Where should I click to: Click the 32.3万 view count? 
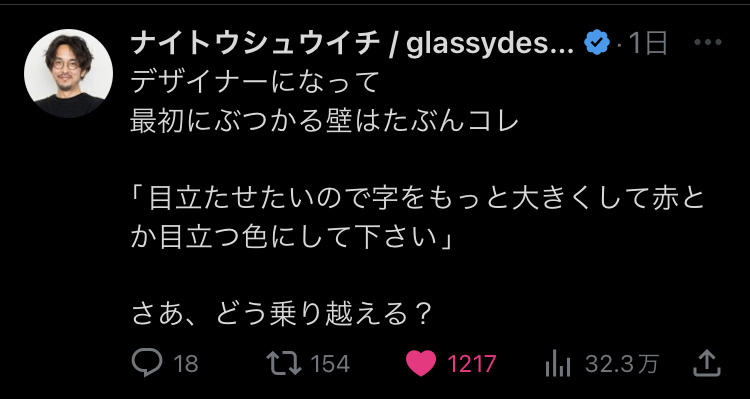click(x=622, y=365)
